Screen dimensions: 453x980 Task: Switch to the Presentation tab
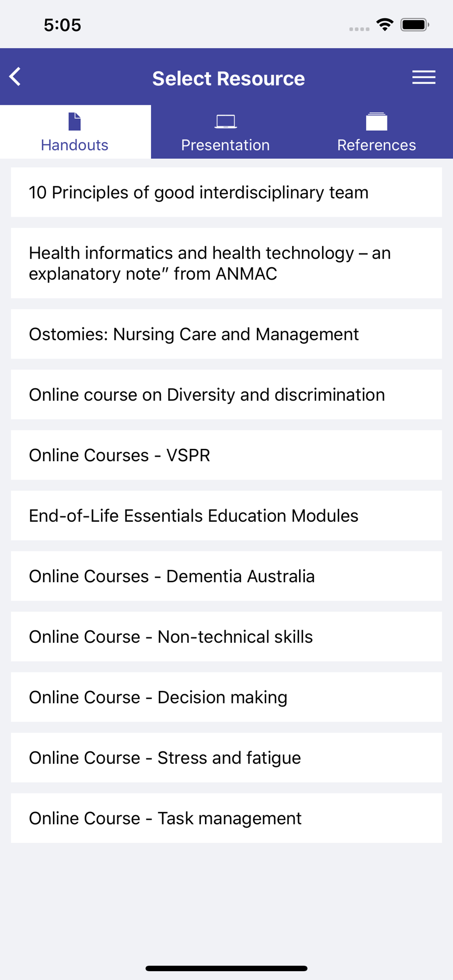click(226, 132)
